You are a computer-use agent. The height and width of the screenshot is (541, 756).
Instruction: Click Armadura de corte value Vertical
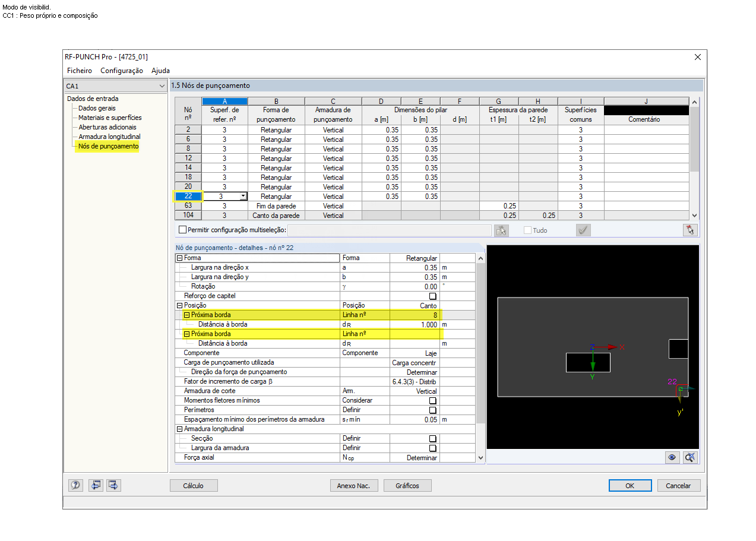[x=415, y=391]
